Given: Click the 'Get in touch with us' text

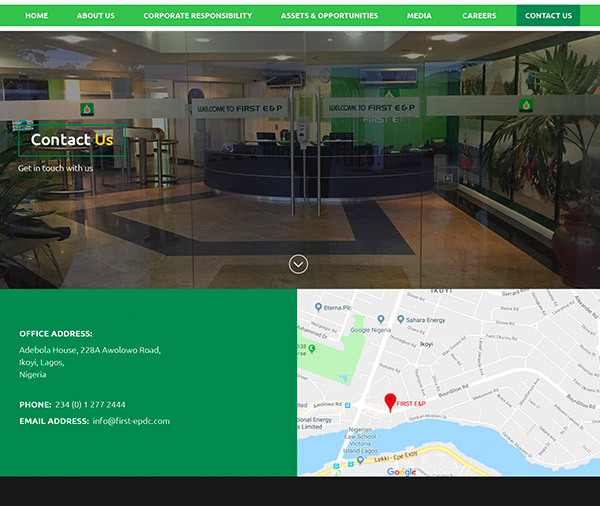Looking at the screenshot, I should [x=55, y=168].
